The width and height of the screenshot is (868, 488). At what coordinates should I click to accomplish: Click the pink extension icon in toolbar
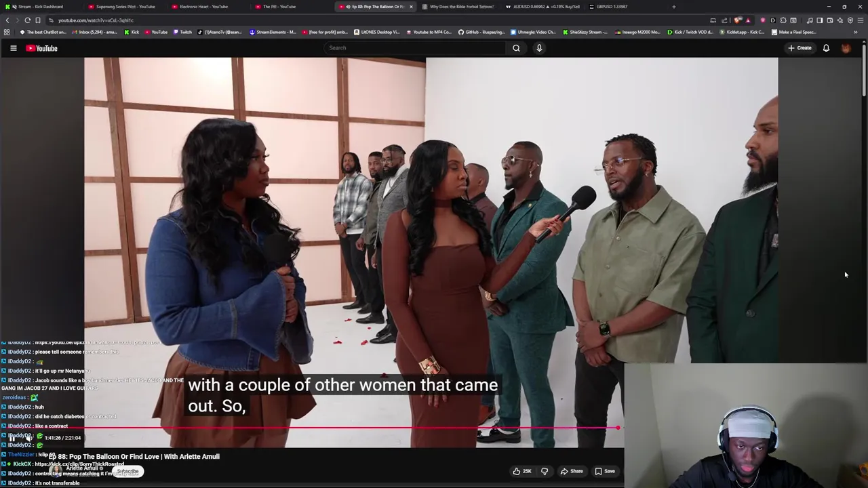click(x=763, y=20)
